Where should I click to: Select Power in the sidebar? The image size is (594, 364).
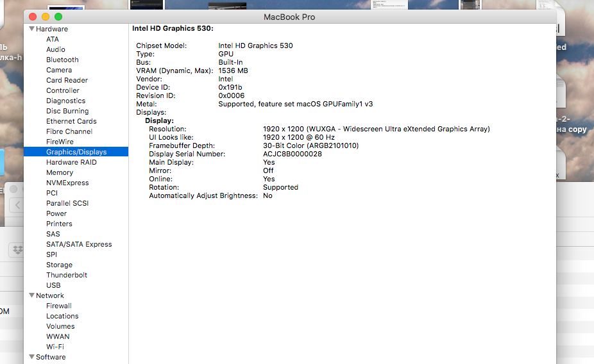[x=56, y=213]
